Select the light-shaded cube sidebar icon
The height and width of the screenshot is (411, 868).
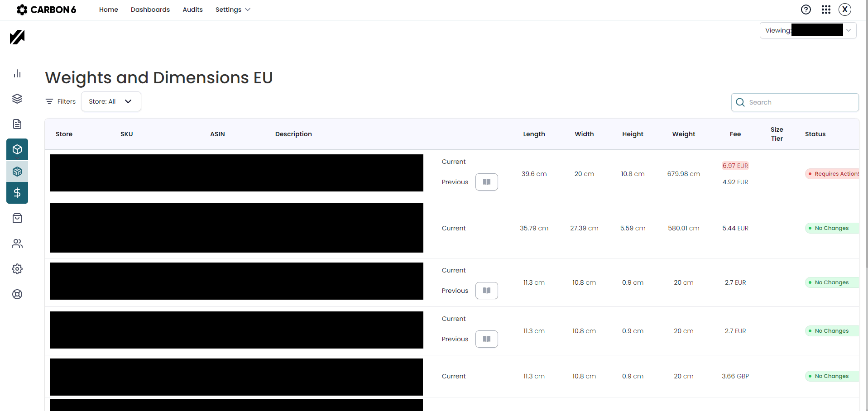(17, 172)
